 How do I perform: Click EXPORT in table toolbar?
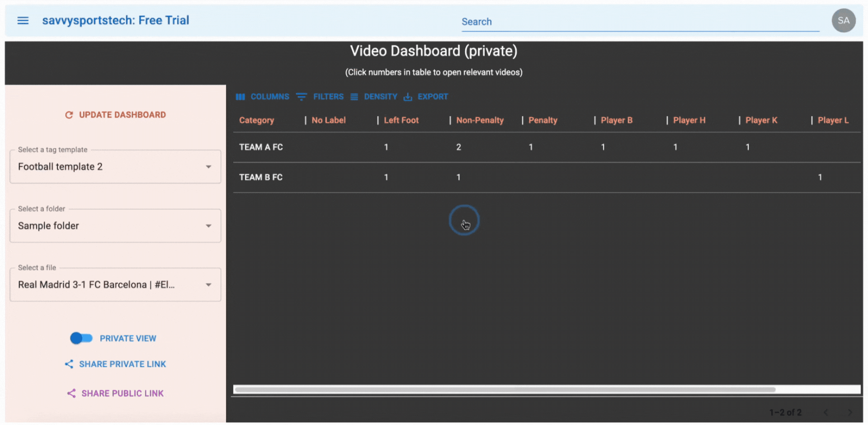pyautogui.click(x=426, y=97)
